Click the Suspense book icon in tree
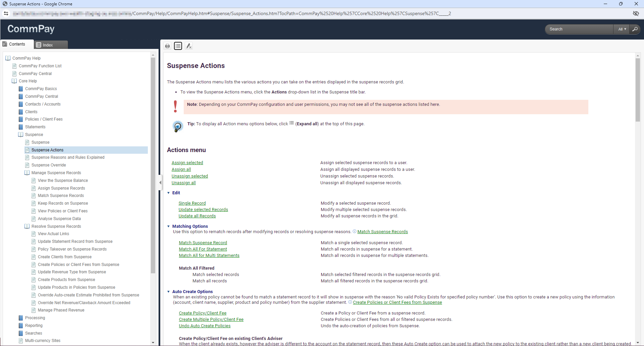 (21, 135)
